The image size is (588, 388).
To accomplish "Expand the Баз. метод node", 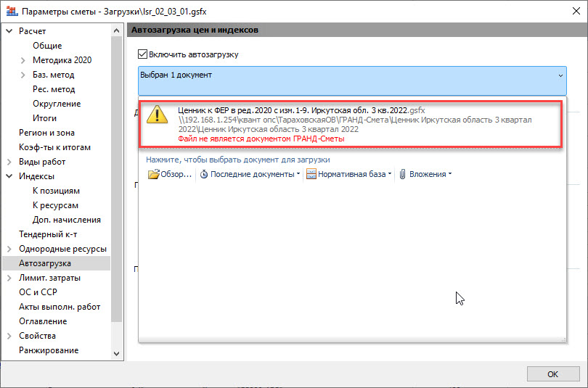I will tap(23, 75).
